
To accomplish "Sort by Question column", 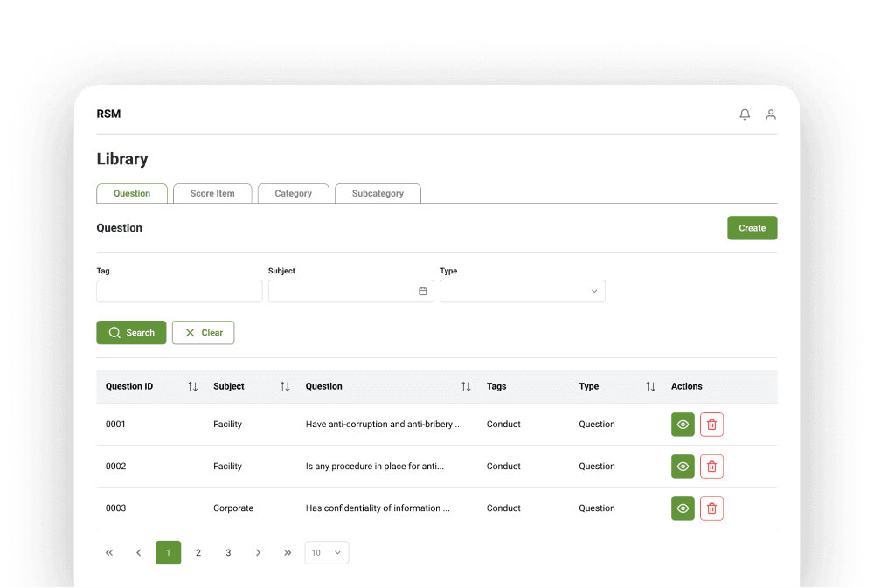I will (466, 386).
